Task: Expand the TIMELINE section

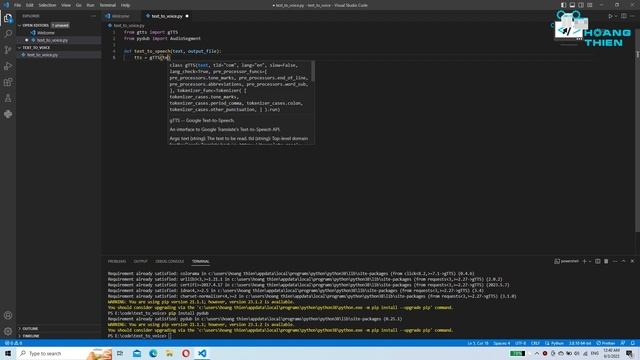Action: (x=31, y=336)
